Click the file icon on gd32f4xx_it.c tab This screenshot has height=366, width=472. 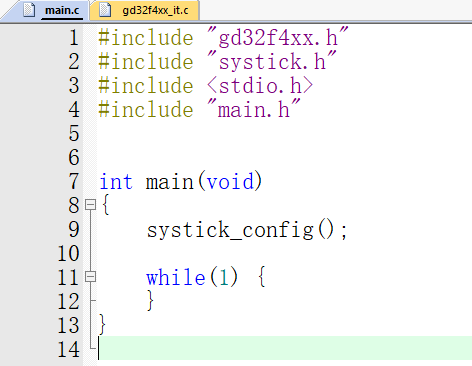tap(105, 10)
